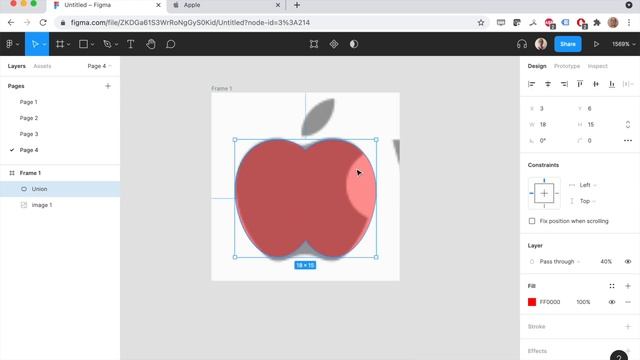Screen dimensions: 640x360
Task: Switch to the Inspect tab
Action: (598, 66)
